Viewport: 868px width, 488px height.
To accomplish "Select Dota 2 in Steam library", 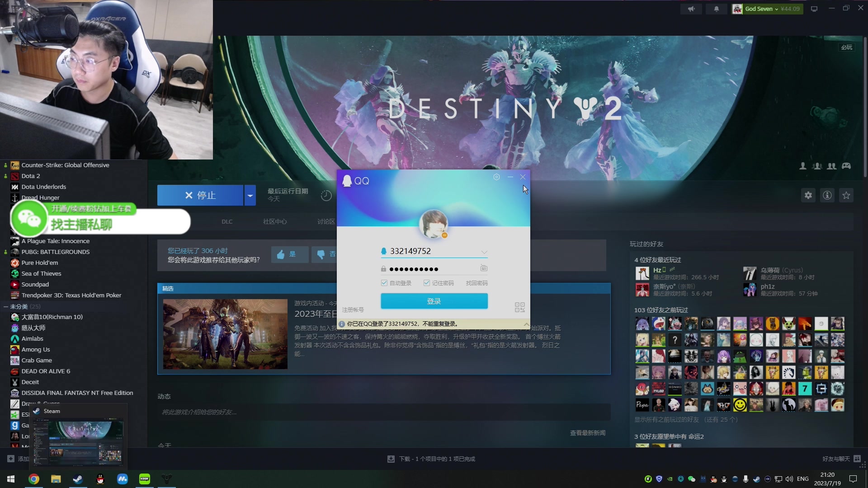I will click(x=31, y=176).
